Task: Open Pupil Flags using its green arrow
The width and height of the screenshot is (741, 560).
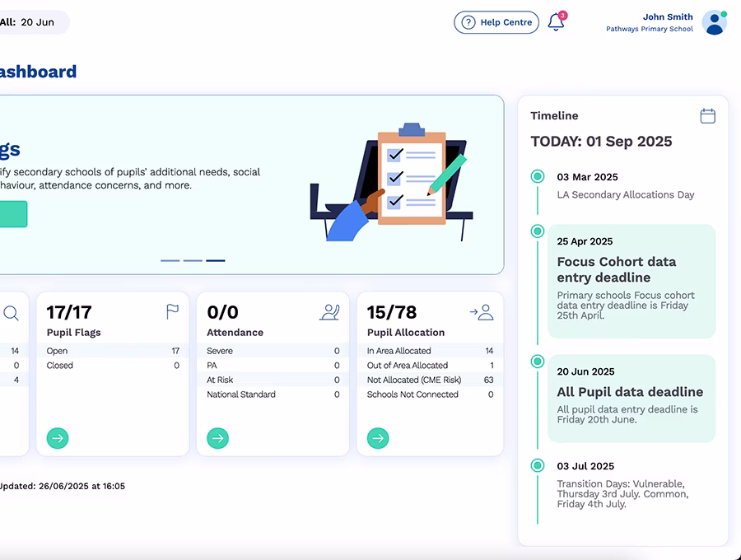Action: [x=58, y=438]
